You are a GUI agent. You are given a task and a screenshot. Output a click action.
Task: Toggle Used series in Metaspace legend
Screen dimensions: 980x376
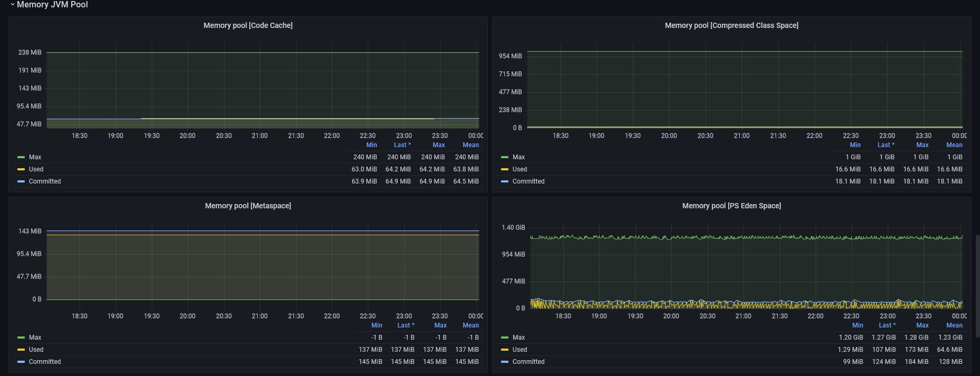tap(36, 350)
